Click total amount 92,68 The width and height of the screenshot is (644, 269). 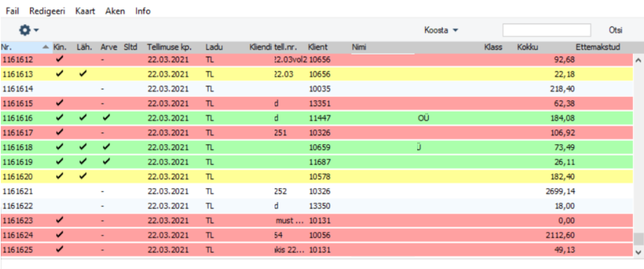coord(564,60)
